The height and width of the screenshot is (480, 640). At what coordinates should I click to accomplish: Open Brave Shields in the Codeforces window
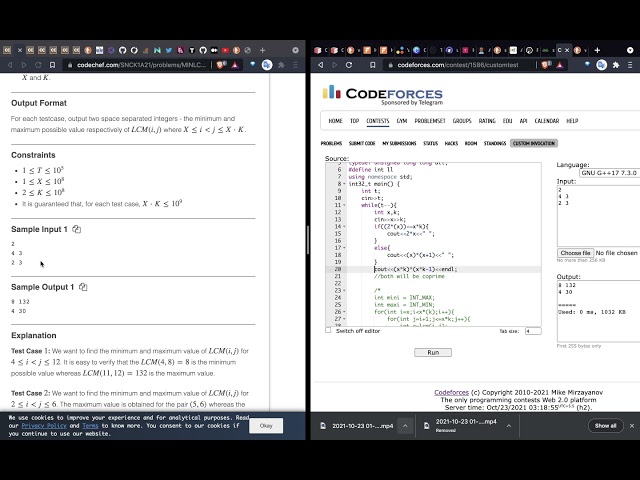pyautogui.click(x=546, y=64)
